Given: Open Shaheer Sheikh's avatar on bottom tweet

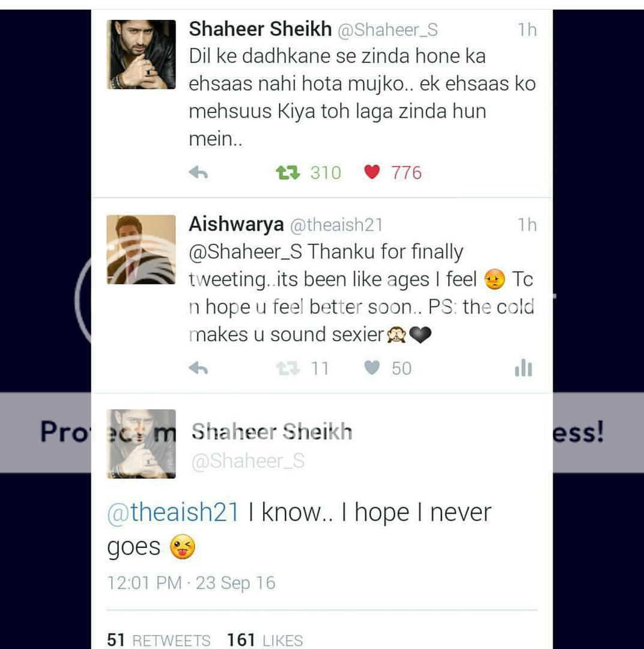Looking at the screenshot, I should pyautogui.click(x=141, y=443).
